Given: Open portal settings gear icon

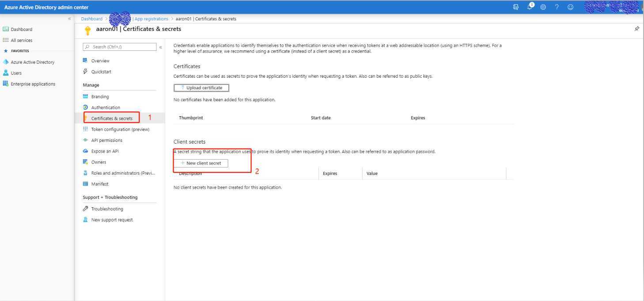Looking at the screenshot, I should 543,7.
